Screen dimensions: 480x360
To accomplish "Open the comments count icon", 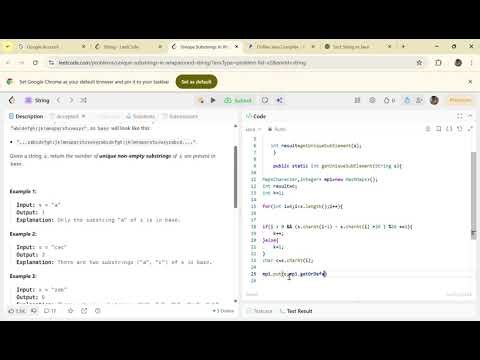I will tap(50, 311).
